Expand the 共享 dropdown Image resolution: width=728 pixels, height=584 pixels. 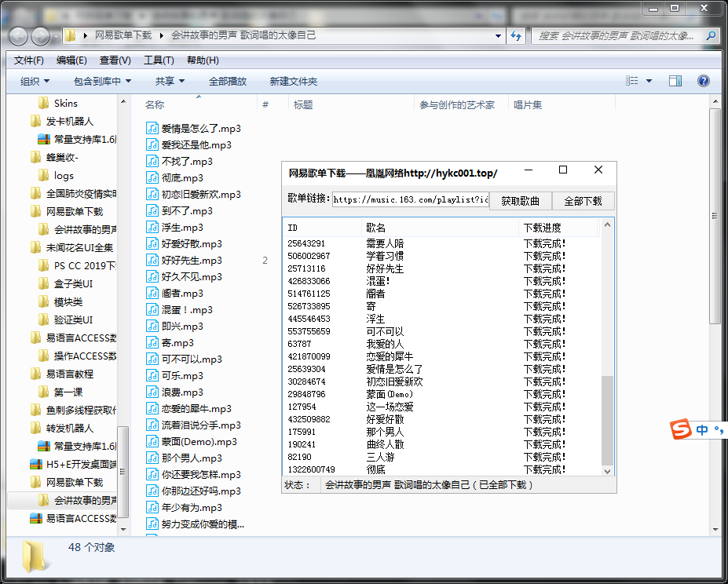pos(170,81)
